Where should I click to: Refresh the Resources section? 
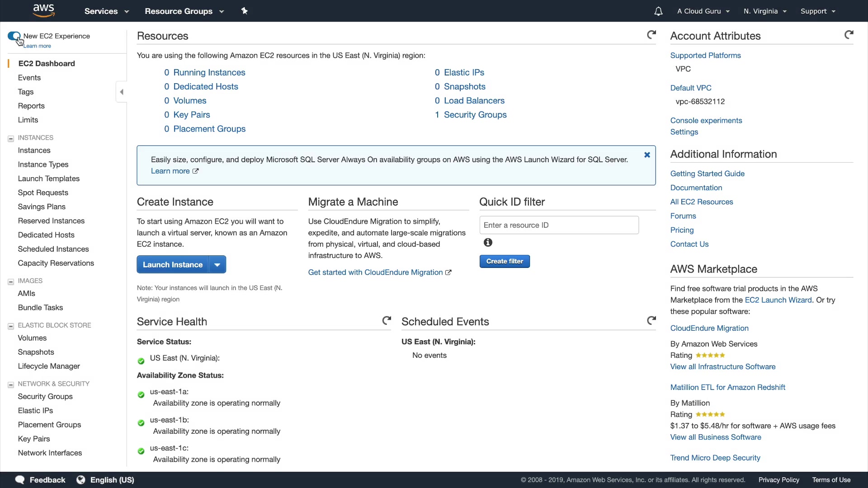pos(651,35)
